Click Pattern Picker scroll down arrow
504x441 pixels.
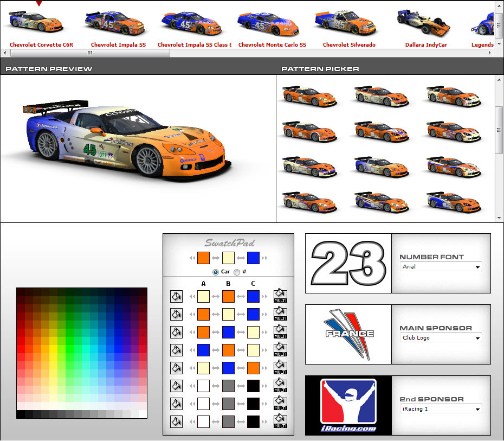tap(499, 218)
